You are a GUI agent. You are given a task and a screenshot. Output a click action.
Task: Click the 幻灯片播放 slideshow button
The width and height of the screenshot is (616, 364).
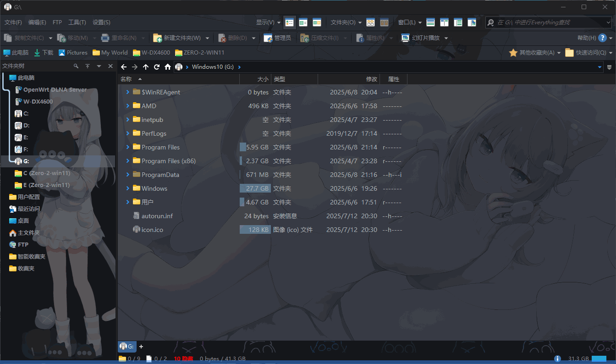pyautogui.click(x=421, y=38)
